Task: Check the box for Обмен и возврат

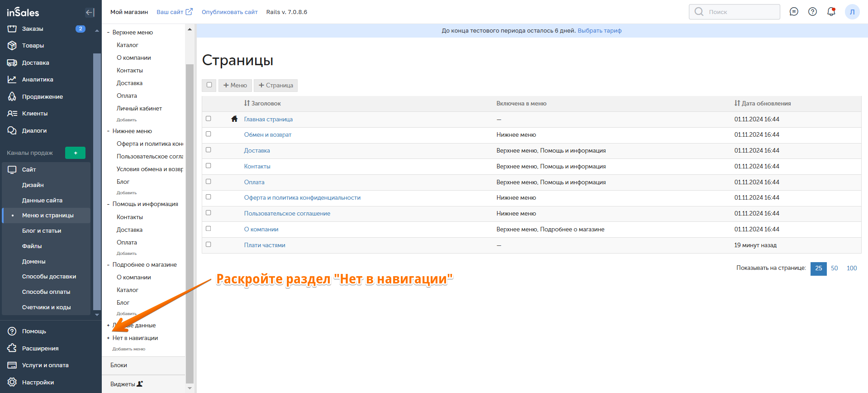Action: pyautogui.click(x=209, y=134)
